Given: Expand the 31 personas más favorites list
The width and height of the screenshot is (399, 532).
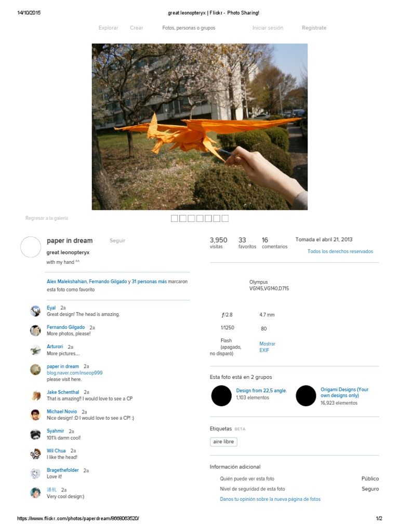Looking at the screenshot, I should 149,281.
